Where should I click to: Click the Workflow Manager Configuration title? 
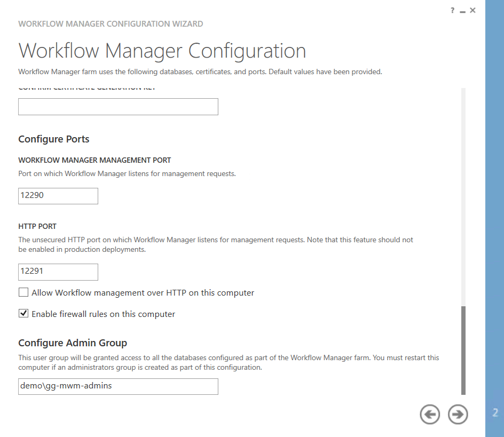point(162,50)
